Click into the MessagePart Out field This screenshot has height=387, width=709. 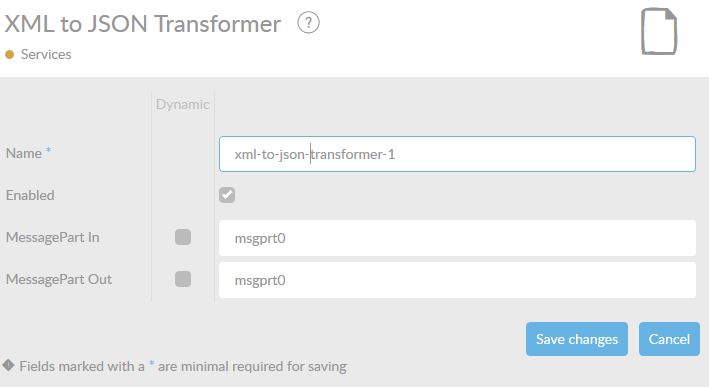click(x=457, y=280)
